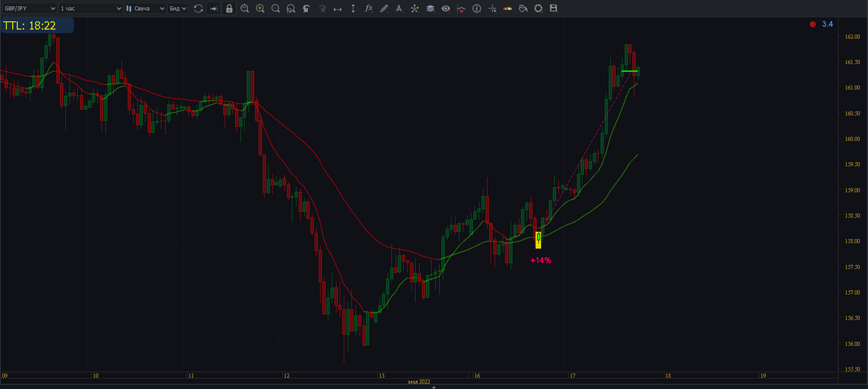Screen dimensions: 868x389
Task: Click the zoom time range icon
Action: 245,9
